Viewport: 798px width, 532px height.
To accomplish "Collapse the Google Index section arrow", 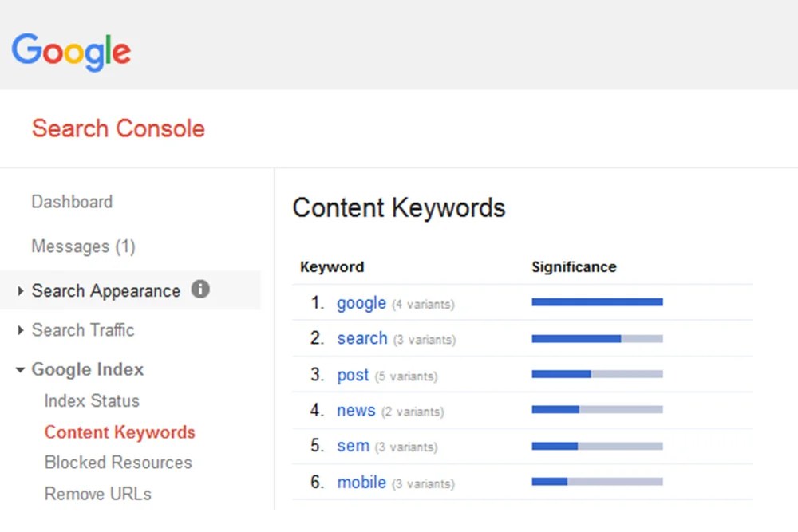I will [21, 370].
